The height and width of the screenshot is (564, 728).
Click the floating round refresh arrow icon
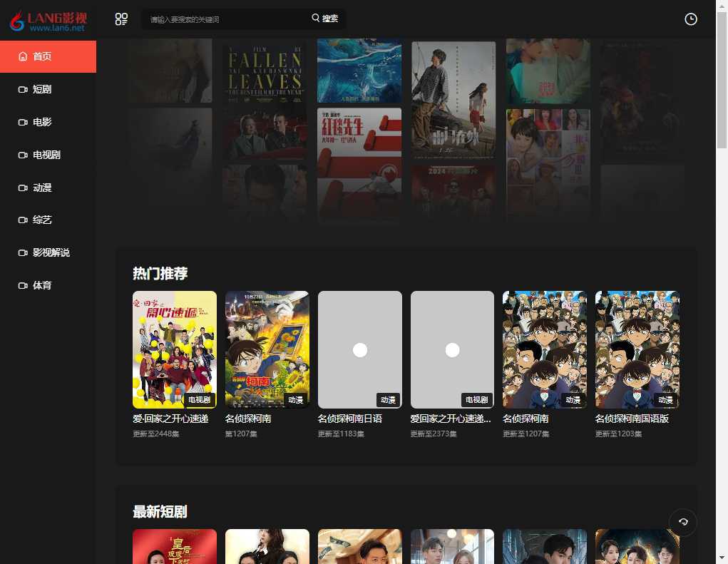tap(683, 522)
